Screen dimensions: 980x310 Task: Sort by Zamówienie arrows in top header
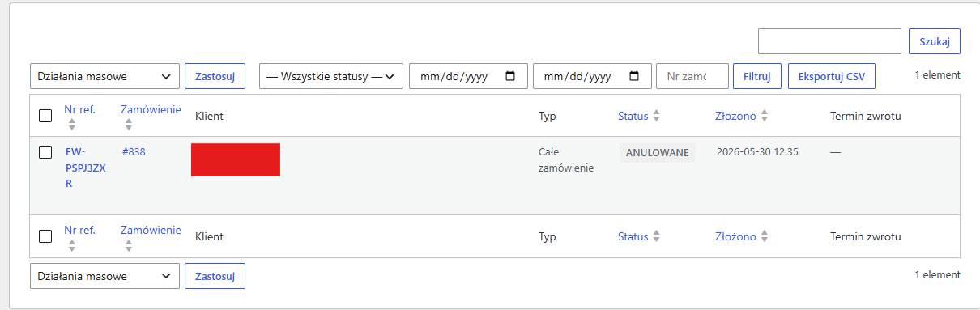129,125
